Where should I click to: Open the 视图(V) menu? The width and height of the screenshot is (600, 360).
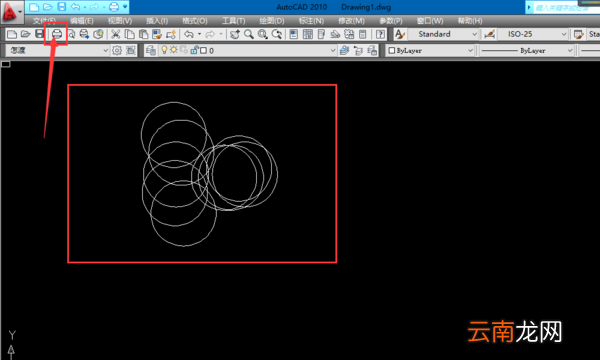pos(120,21)
